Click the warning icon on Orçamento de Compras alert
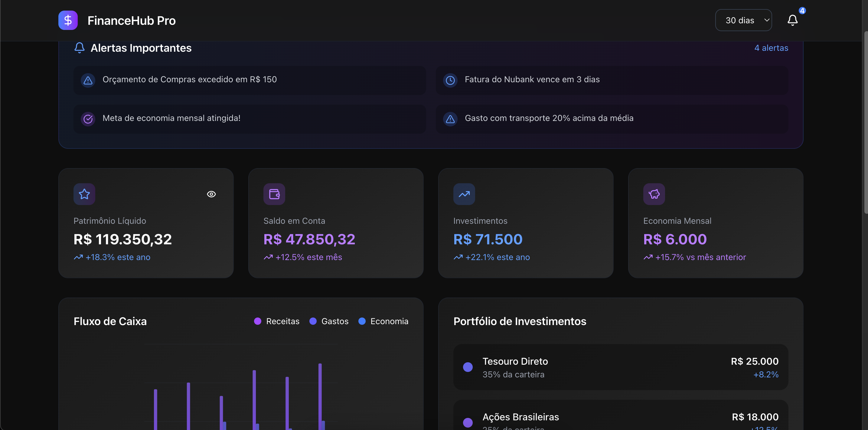868x430 pixels. (x=88, y=80)
